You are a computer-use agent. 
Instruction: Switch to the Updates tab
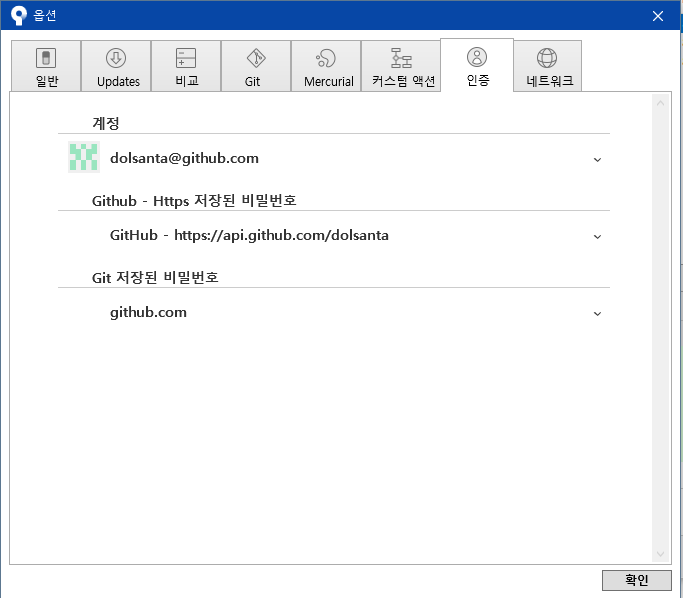[x=116, y=66]
